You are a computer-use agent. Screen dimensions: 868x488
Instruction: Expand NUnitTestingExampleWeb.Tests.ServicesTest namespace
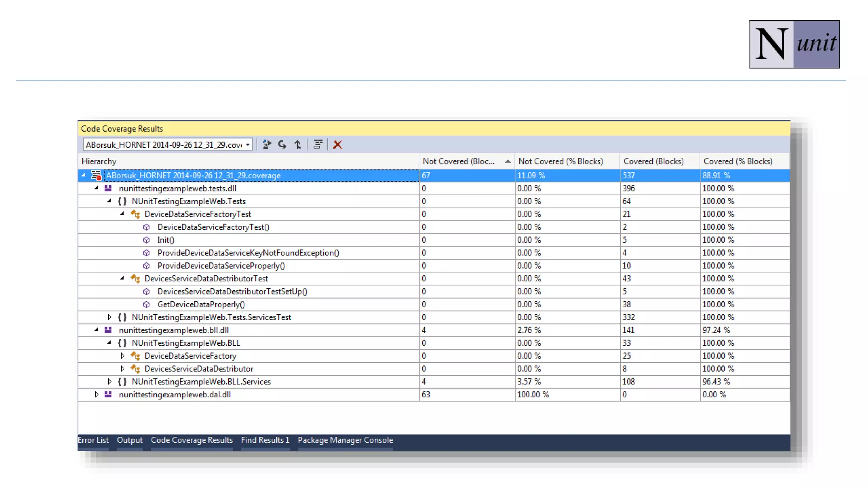pos(109,317)
